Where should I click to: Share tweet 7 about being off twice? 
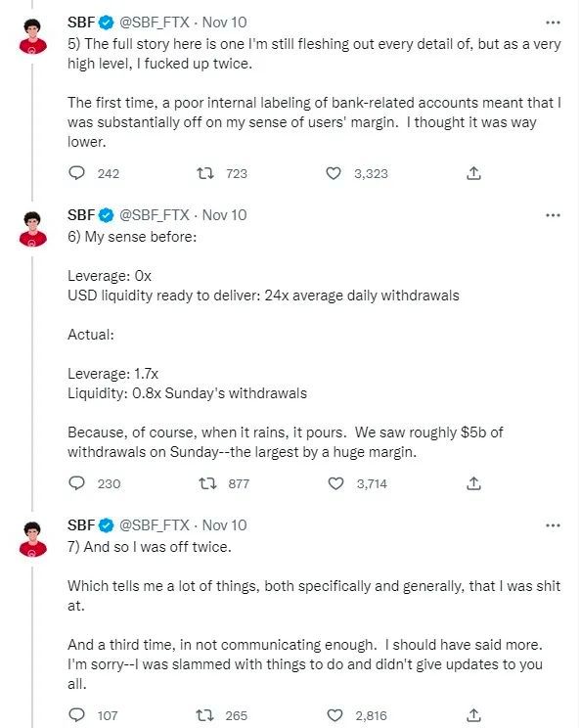[x=473, y=715]
